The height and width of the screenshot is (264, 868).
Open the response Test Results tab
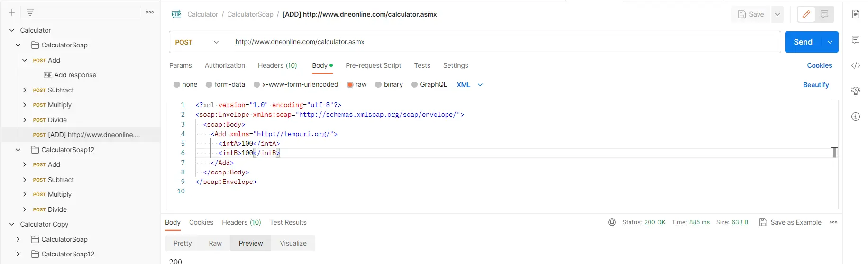click(288, 222)
